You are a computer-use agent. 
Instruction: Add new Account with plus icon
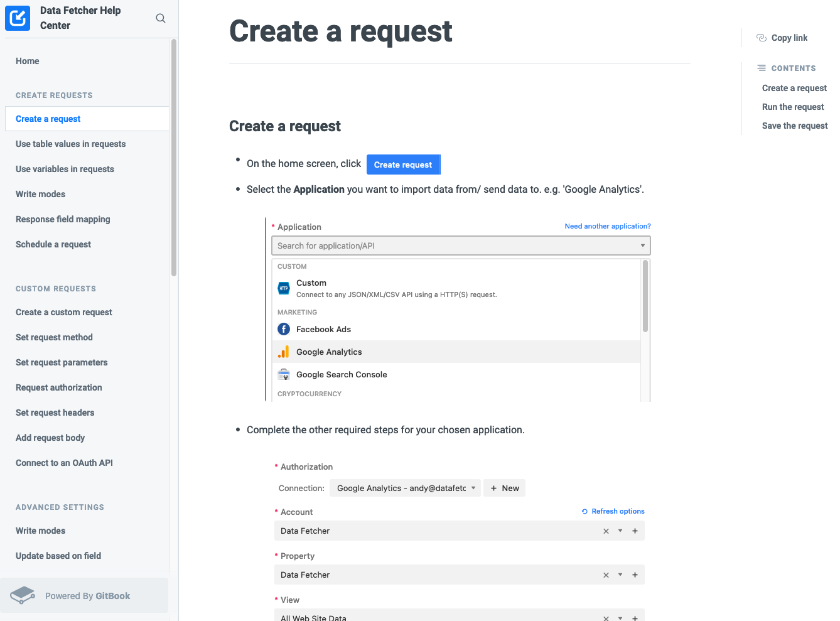click(x=635, y=531)
